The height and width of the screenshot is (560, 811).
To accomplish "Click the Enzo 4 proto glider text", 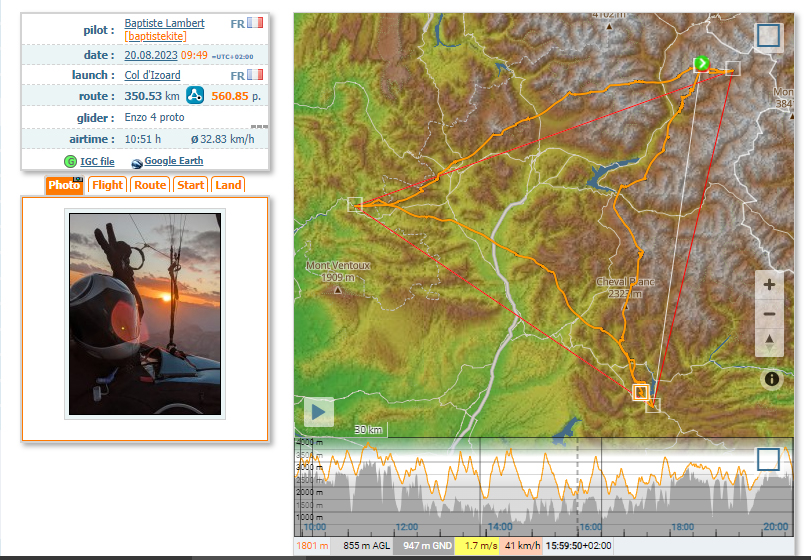I will coord(154,117).
